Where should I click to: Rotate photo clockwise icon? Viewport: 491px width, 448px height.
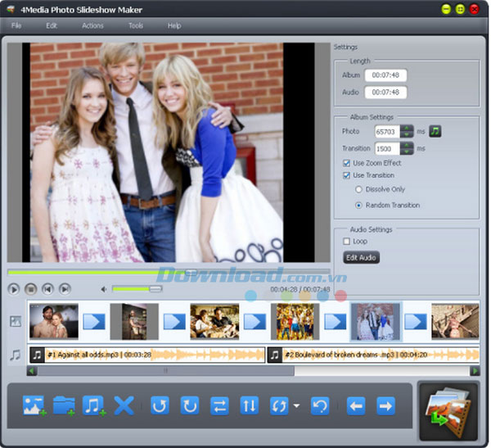coord(190,405)
